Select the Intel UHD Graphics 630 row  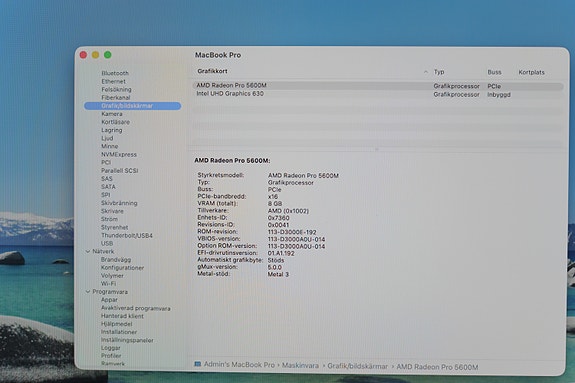tap(378, 94)
